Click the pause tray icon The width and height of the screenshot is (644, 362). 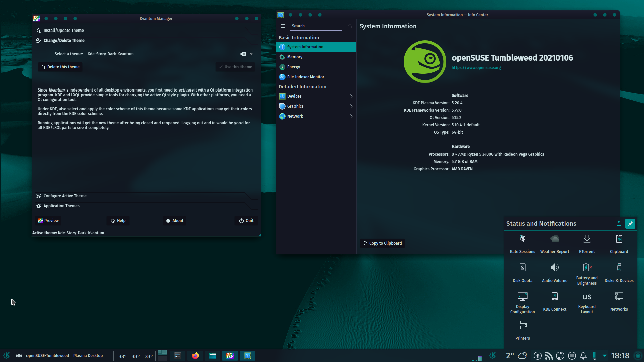point(572,356)
